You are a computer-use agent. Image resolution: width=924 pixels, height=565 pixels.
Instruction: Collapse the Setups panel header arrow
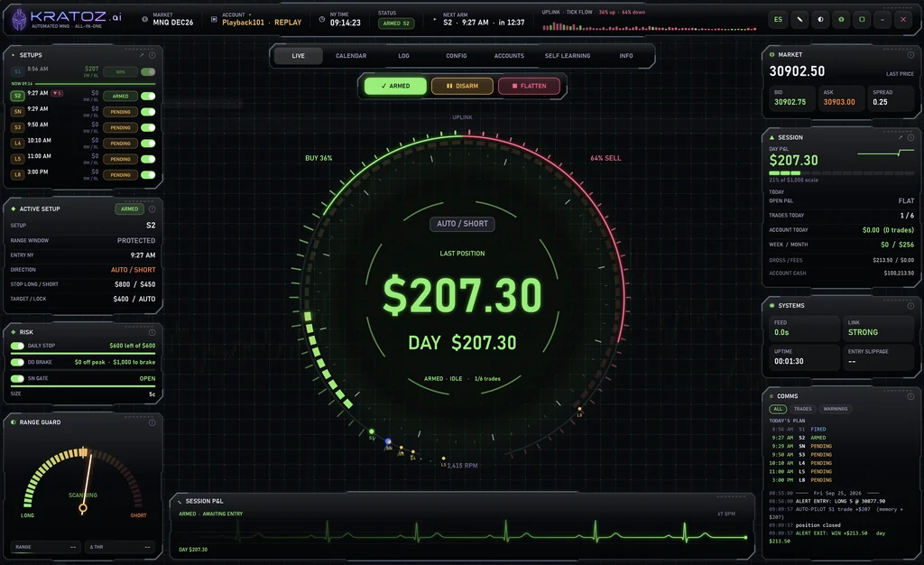pos(13,55)
